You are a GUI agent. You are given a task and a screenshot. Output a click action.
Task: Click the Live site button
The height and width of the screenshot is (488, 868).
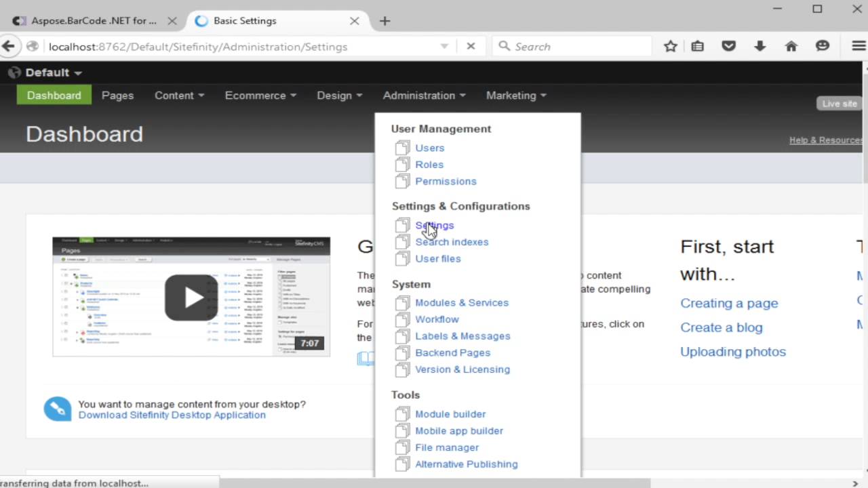(x=840, y=104)
